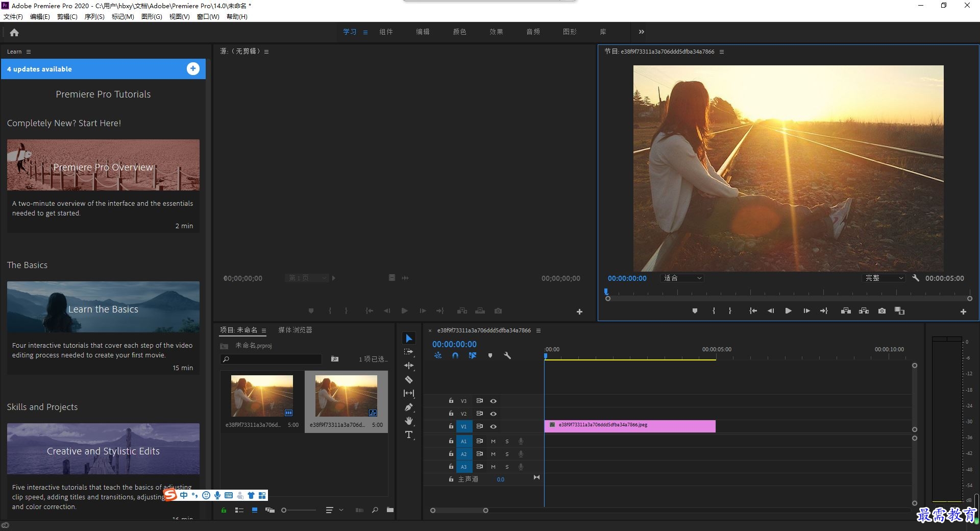Open Program monitor panel menu
The width and height of the screenshot is (980, 531).
[722, 52]
